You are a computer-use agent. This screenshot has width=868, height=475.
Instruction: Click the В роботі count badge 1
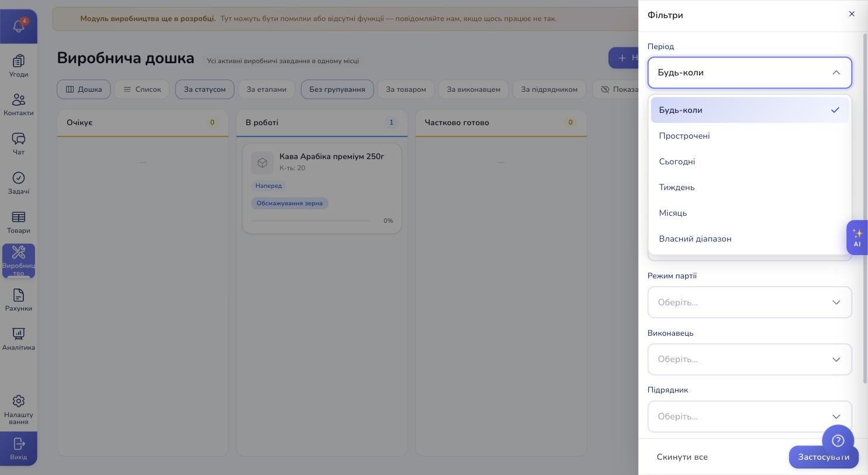coord(391,123)
